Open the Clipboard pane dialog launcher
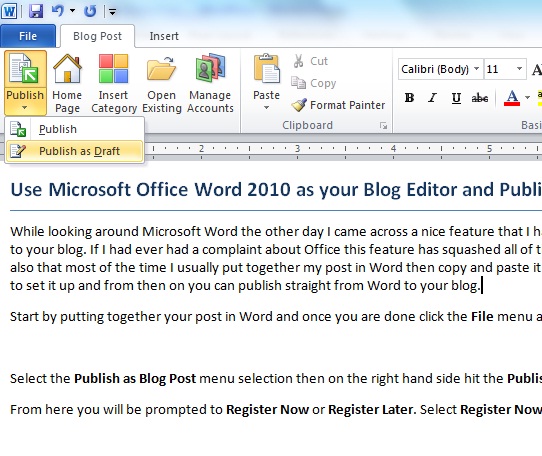542x456 pixels. click(x=383, y=126)
